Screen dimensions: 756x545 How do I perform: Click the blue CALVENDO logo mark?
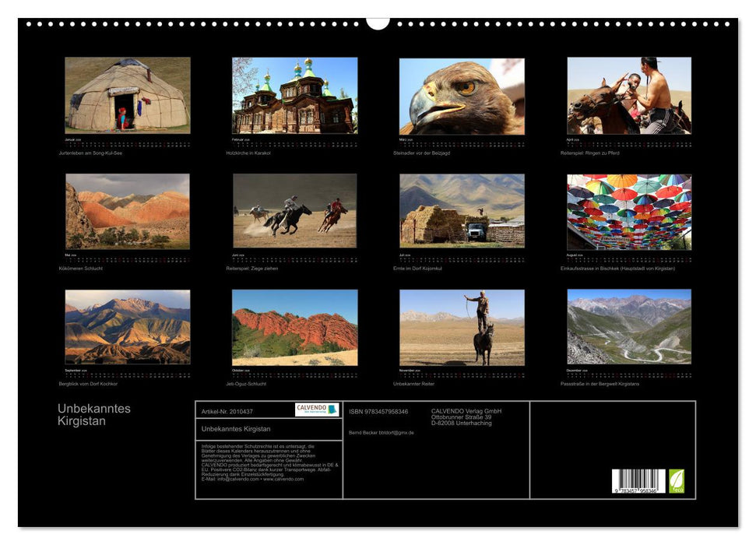click(x=332, y=410)
